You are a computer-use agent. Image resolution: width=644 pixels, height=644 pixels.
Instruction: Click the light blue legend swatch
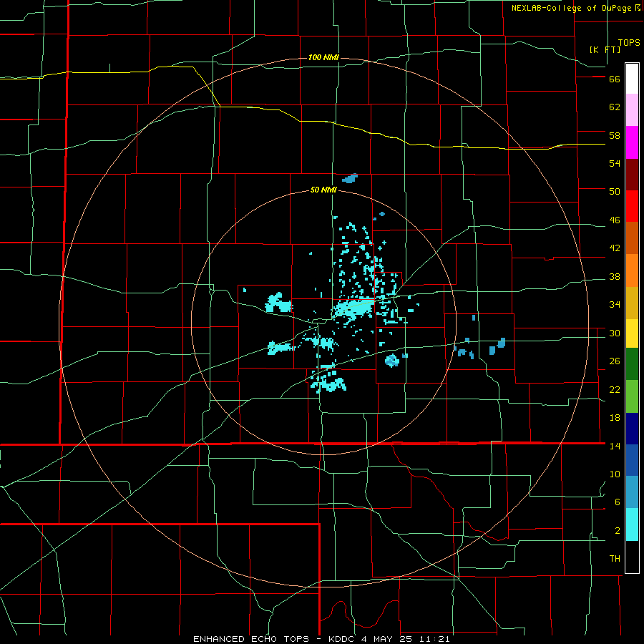point(632,492)
